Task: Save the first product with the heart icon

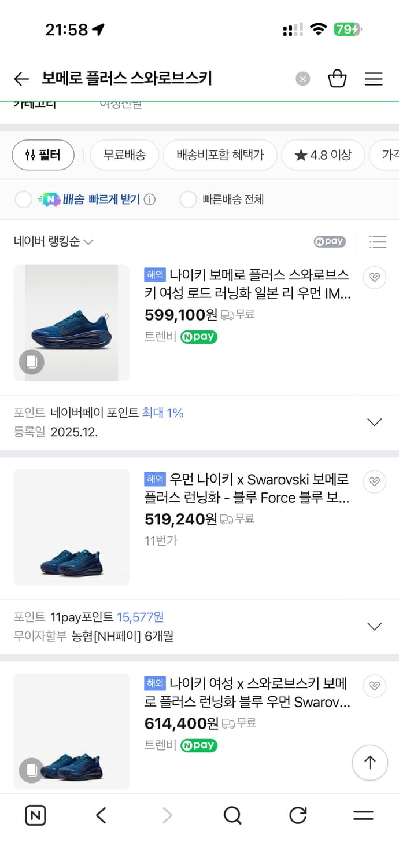Action: [x=374, y=278]
